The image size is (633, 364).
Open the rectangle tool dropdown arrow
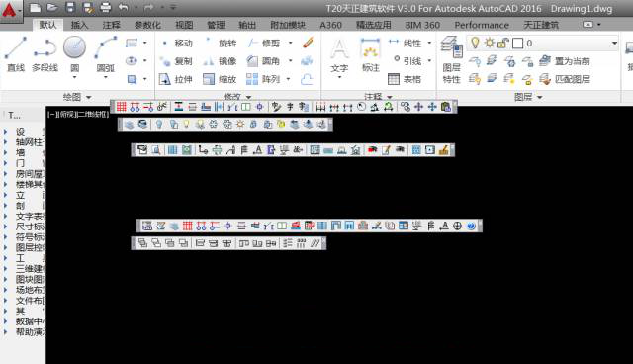(x=145, y=43)
